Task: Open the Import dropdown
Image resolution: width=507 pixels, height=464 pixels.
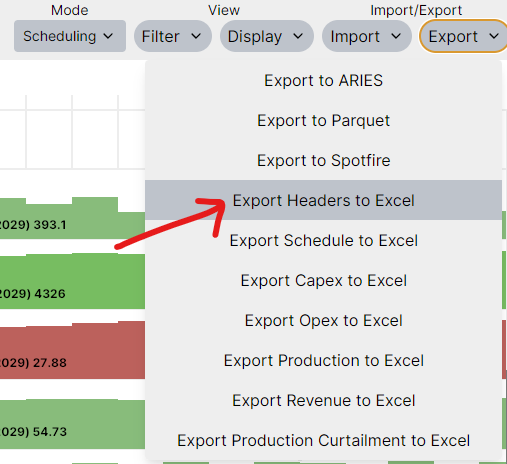Action: pyautogui.click(x=367, y=36)
